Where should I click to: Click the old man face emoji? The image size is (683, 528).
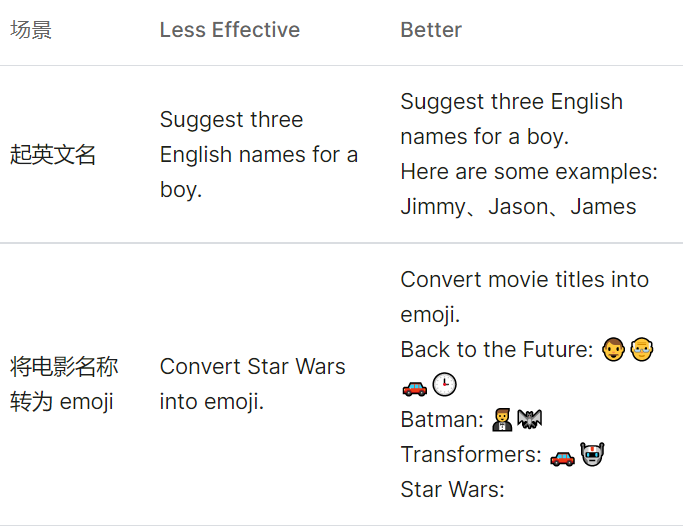pos(643,350)
